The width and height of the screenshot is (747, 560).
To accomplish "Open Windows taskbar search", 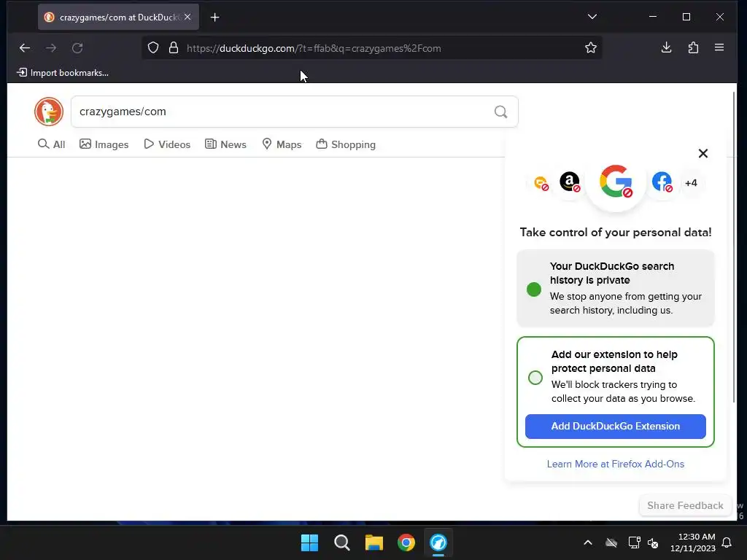I will click(342, 542).
